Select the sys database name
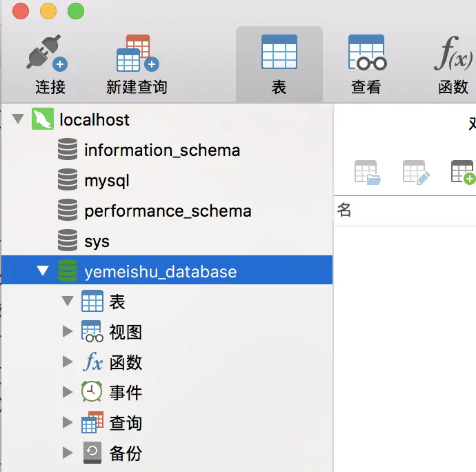 tap(97, 242)
